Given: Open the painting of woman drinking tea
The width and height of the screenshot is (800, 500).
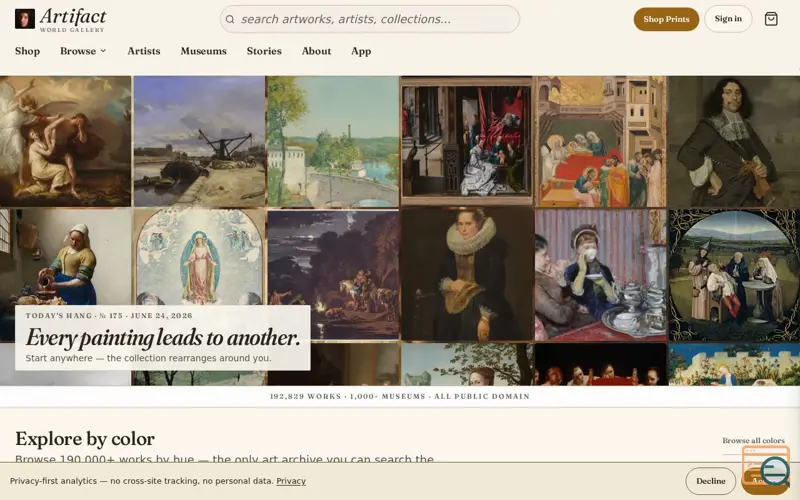Looking at the screenshot, I should click(x=601, y=274).
